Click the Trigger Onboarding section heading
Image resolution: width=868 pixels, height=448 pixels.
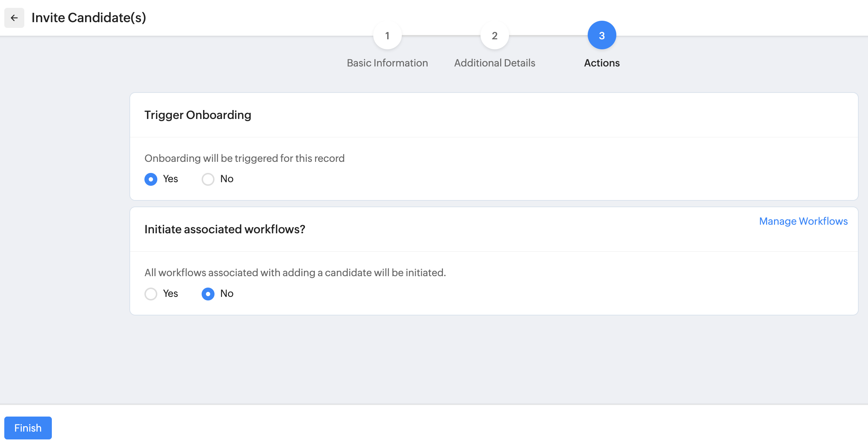click(198, 115)
